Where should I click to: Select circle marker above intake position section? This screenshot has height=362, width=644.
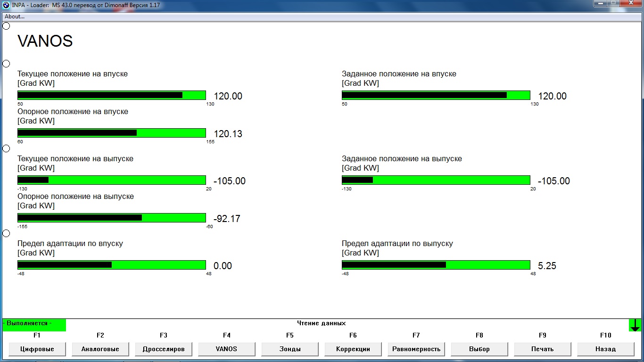click(x=6, y=64)
